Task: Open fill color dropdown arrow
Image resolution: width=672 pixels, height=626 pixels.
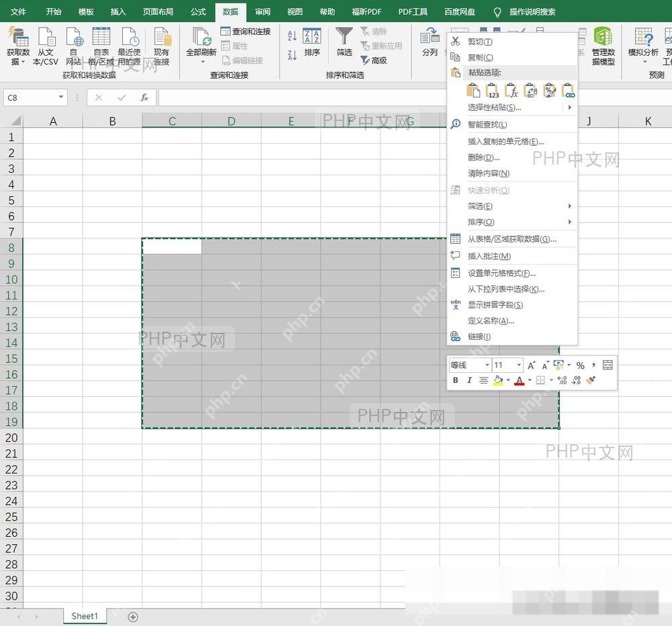Action: pyautogui.click(x=508, y=380)
